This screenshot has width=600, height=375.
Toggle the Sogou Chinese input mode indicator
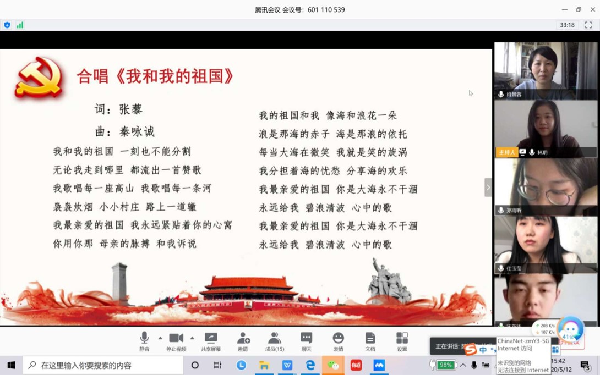pyautogui.click(x=483, y=350)
